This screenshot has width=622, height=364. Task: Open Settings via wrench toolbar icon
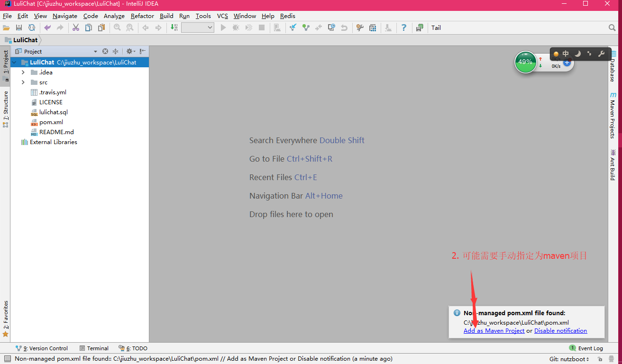[x=360, y=28]
